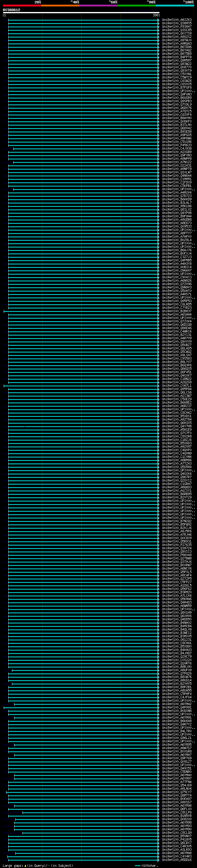Select label UniRef100_C8V2R8

177,436
